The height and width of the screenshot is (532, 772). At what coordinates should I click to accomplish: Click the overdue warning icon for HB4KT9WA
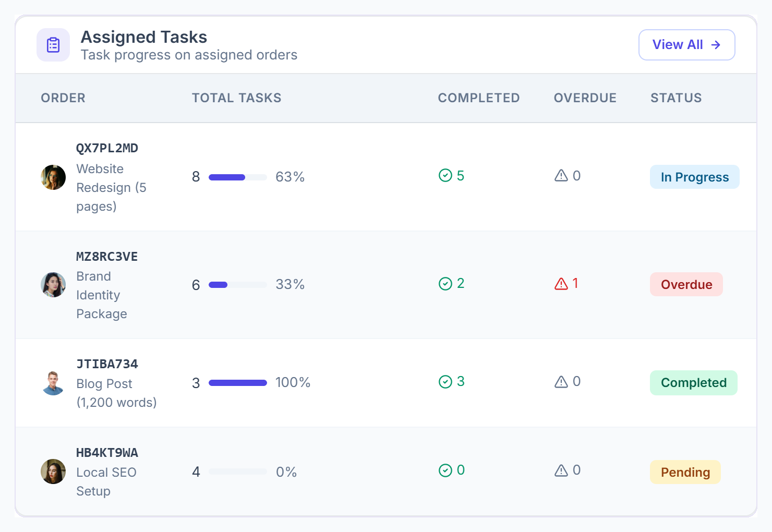(x=561, y=470)
